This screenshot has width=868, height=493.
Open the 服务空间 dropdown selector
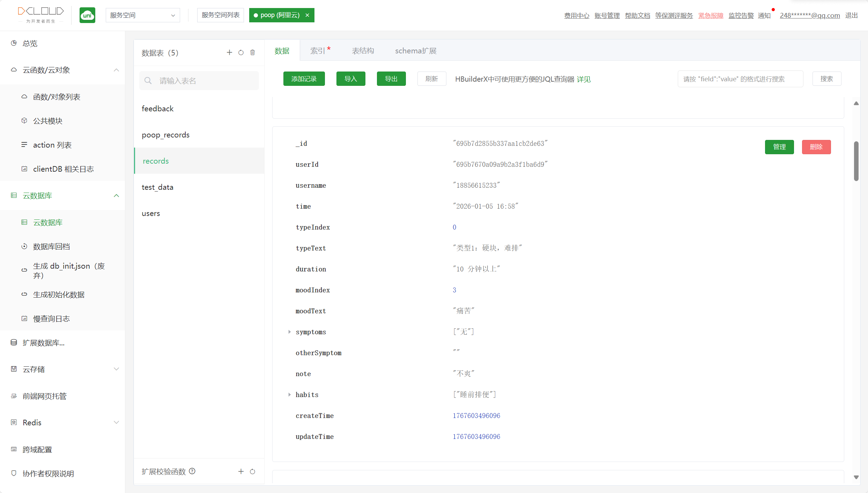point(143,15)
